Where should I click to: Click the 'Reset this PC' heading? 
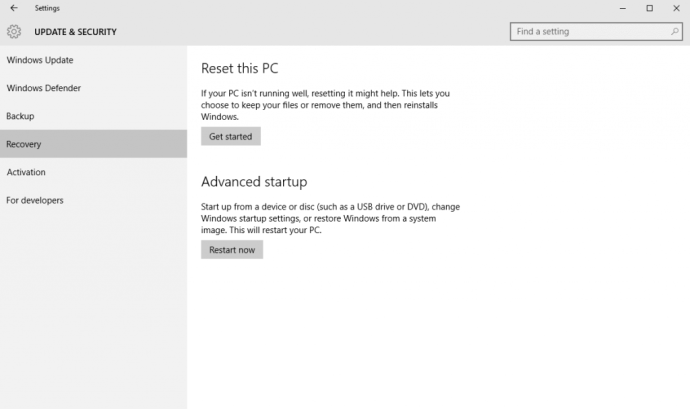239,69
